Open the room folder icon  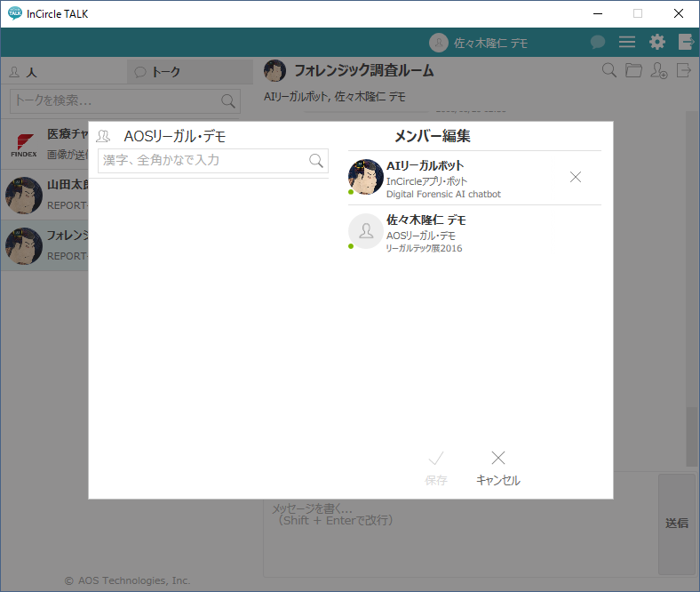[x=633, y=70]
